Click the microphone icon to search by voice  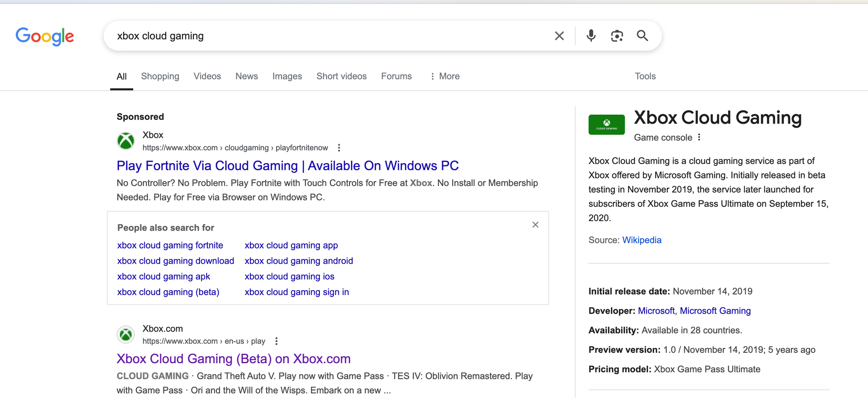(590, 36)
